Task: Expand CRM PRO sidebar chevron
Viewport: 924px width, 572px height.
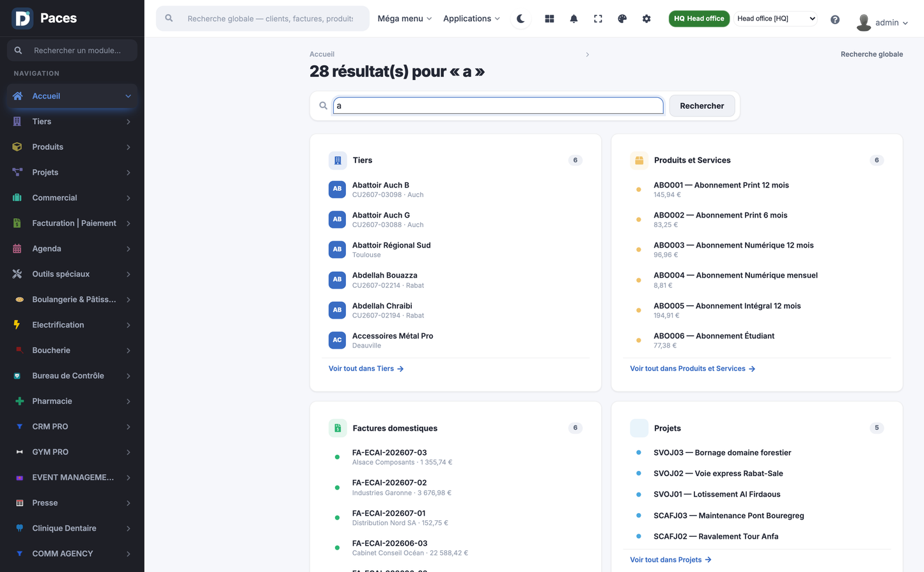Action: pos(128,427)
